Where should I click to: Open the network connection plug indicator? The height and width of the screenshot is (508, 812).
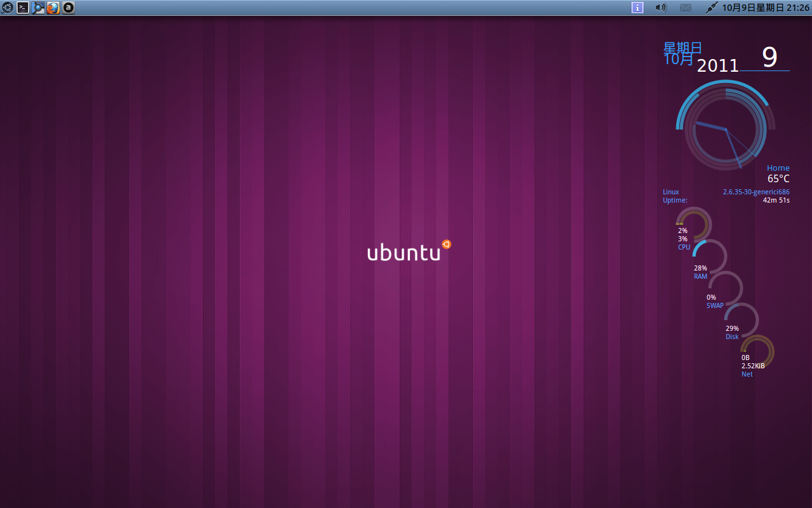point(712,8)
